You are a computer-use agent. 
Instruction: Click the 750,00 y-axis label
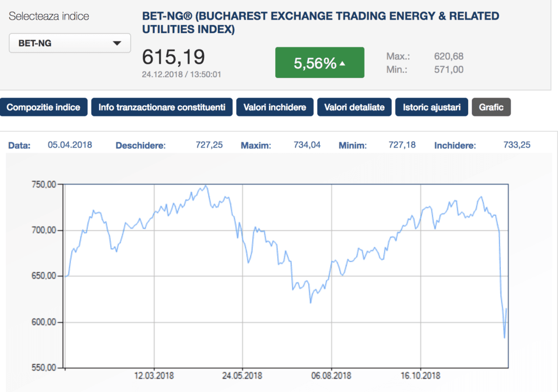(44, 184)
